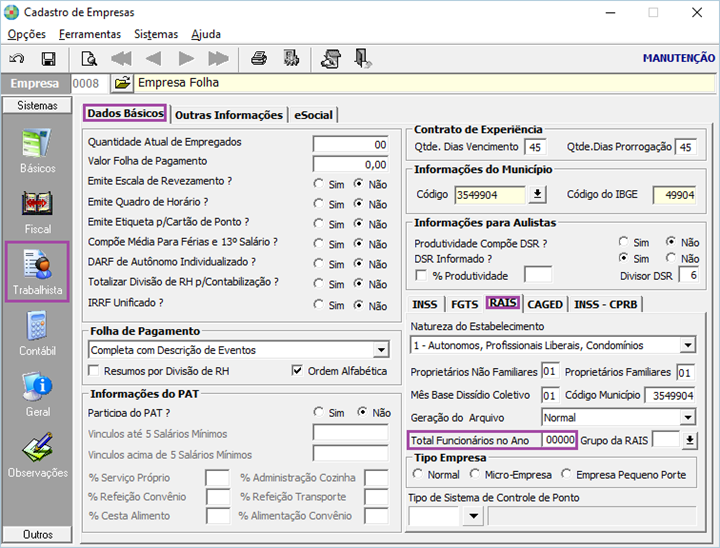Click Qtde. Dias Vencimento field
Screen dimensions: 720x548
(x=535, y=147)
